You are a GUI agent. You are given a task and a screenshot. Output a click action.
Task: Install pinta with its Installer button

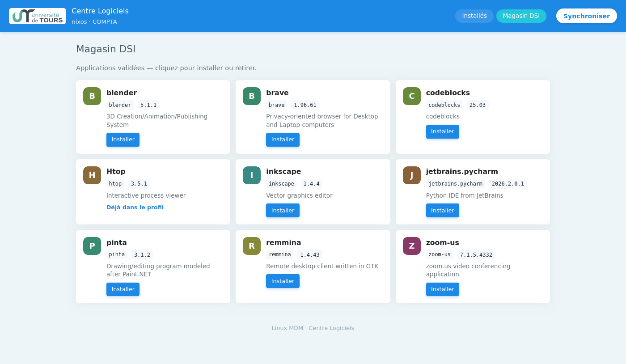pyautogui.click(x=123, y=289)
